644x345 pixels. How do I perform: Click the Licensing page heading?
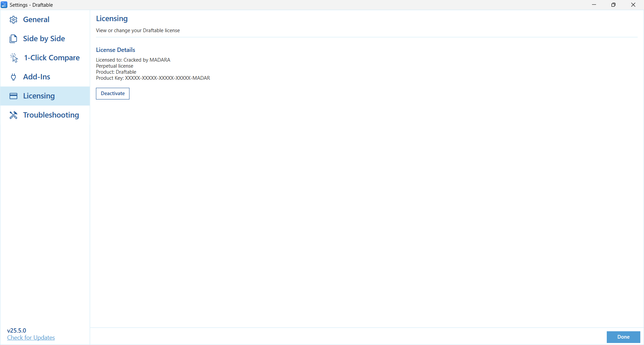[x=112, y=19]
